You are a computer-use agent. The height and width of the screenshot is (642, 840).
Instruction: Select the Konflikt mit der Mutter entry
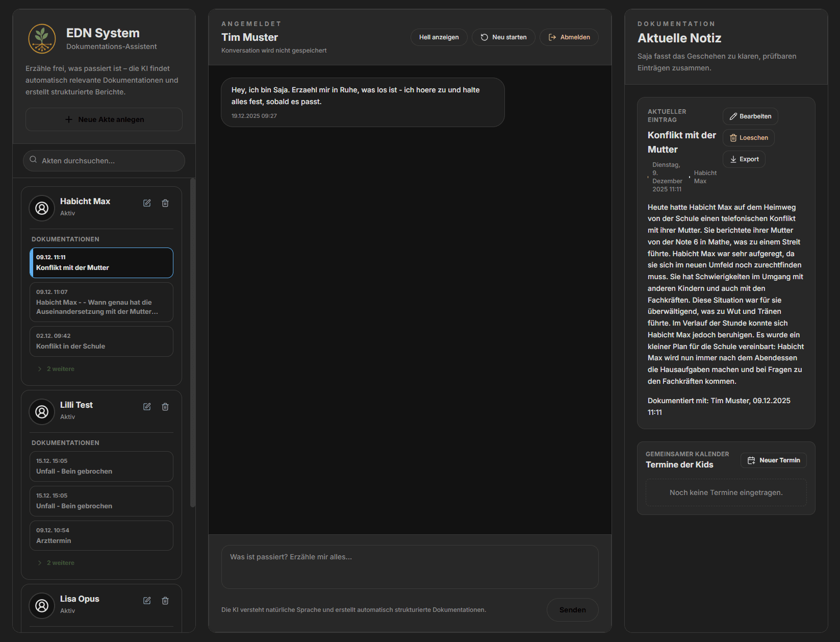point(101,262)
